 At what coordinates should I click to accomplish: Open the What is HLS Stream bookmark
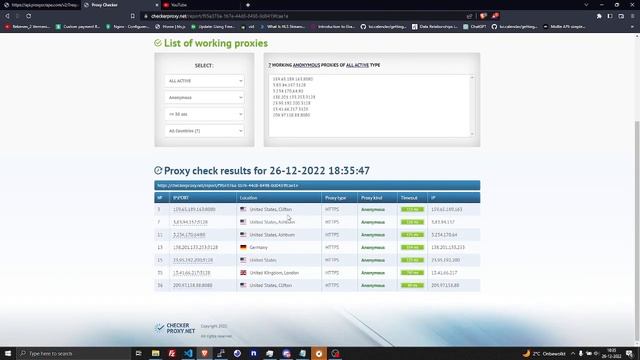[x=282, y=27]
